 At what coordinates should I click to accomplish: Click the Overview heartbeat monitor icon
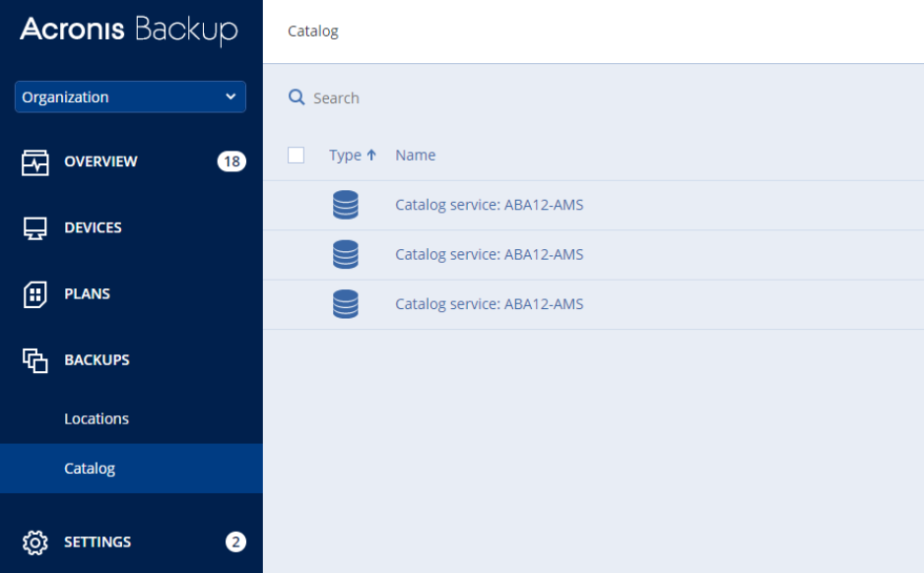[x=34, y=161]
